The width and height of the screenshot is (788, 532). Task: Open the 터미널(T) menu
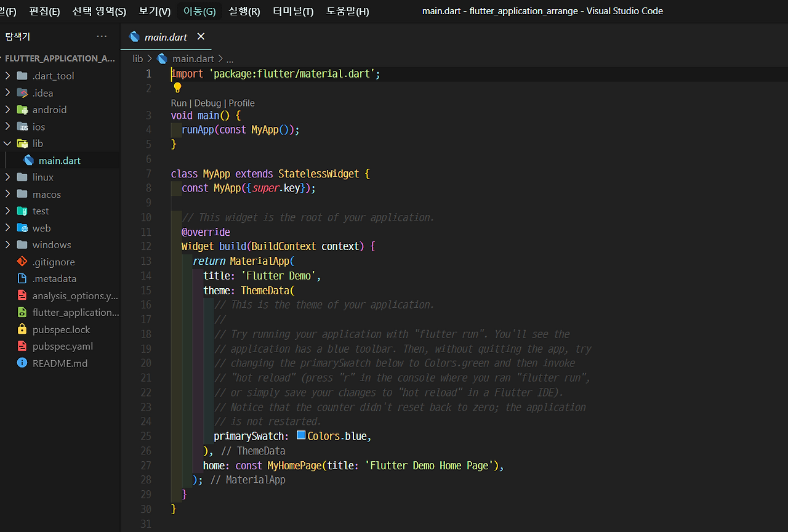(292, 10)
